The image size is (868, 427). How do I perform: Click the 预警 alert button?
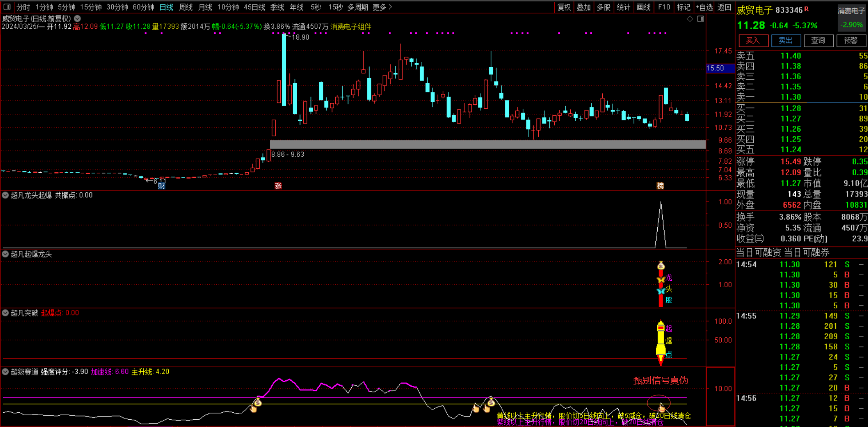pyautogui.click(x=851, y=41)
